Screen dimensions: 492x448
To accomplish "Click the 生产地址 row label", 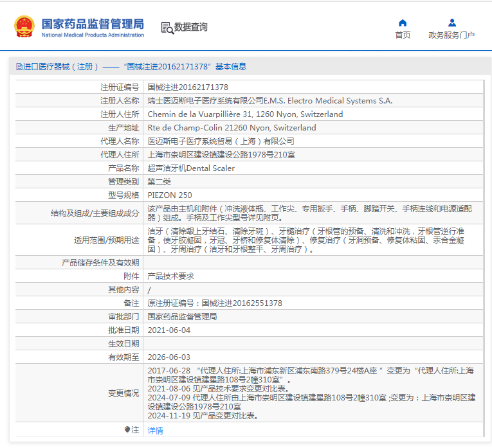I will (123, 128).
